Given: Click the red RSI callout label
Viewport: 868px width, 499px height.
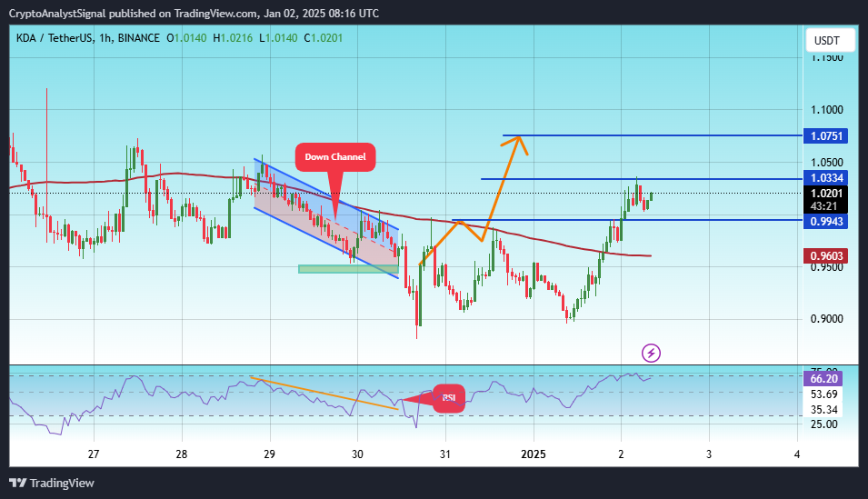Looking at the screenshot, I should pos(448,397).
